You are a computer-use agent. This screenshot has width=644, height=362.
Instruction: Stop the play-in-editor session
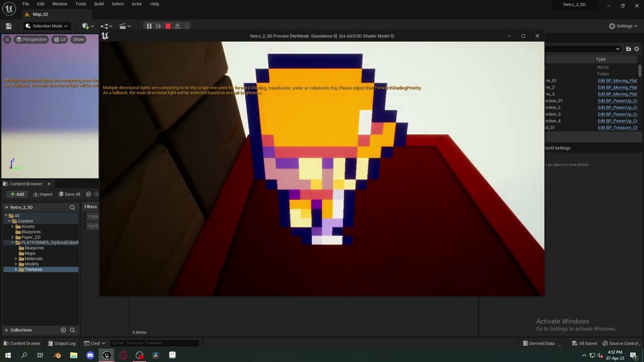pyautogui.click(x=168, y=26)
